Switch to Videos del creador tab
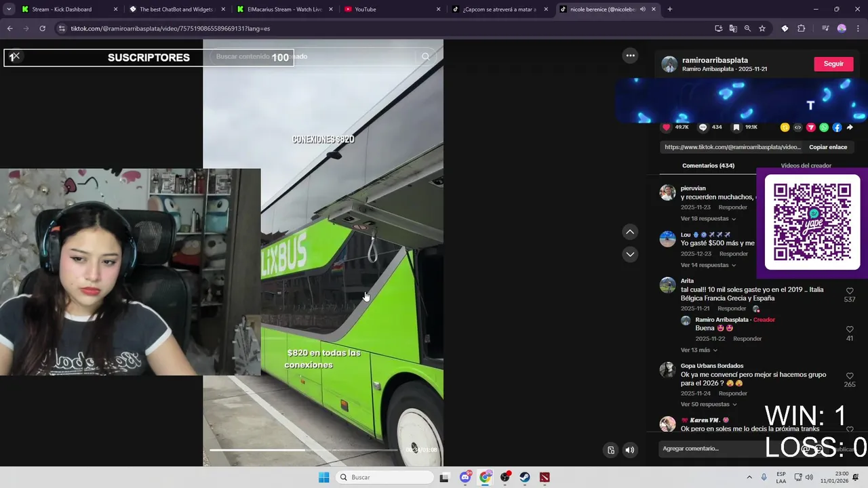 click(806, 165)
